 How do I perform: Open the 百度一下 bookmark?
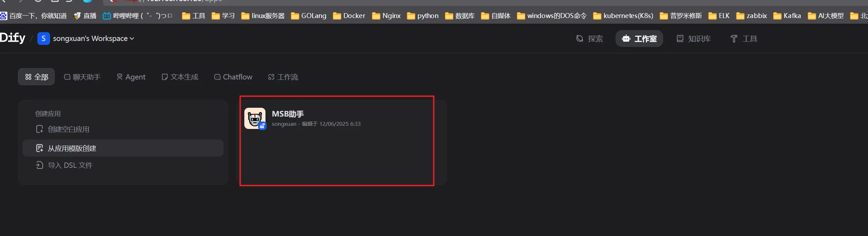point(34,16)
